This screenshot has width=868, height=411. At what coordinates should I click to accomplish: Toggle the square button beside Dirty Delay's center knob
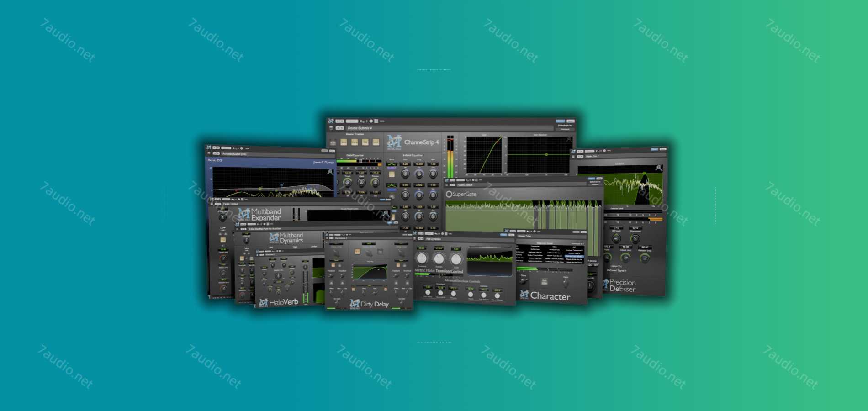[380, 251]
